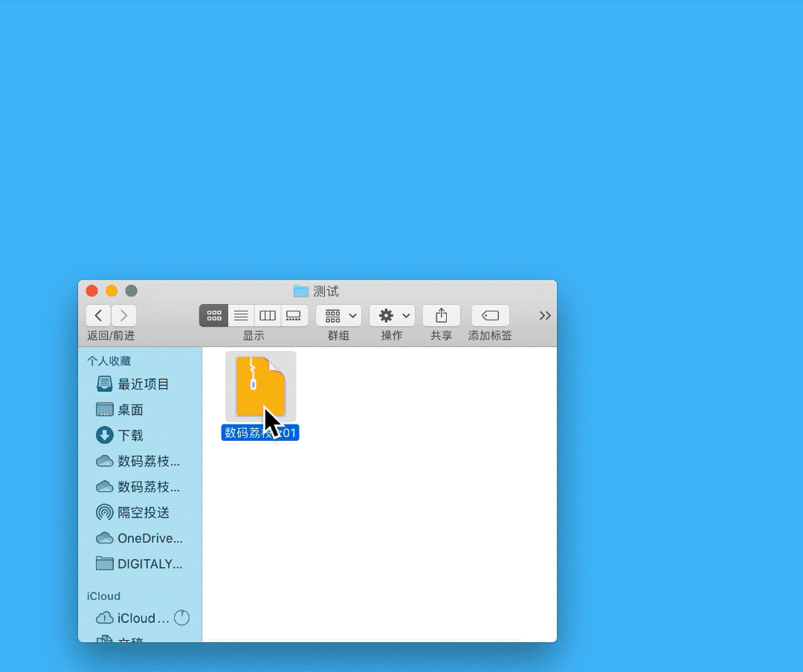The image size is (803, 672).
Task: Expand the toolbar overflow chevrons
Action: (x=545, y=315)
